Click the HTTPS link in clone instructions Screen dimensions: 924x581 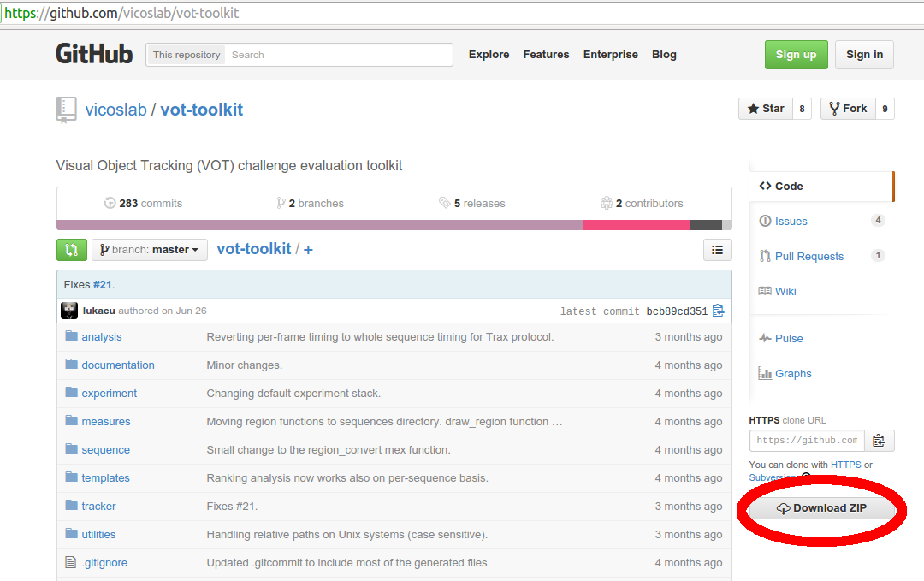[x=845, y=465]
